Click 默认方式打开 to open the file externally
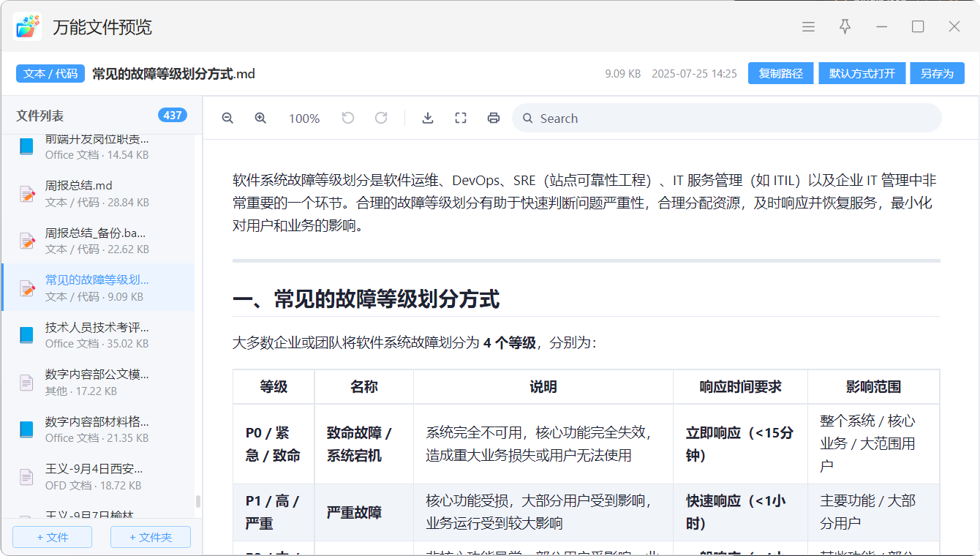Screen dimensions: 980x556 pyautogui.click(x=862, y=73)
